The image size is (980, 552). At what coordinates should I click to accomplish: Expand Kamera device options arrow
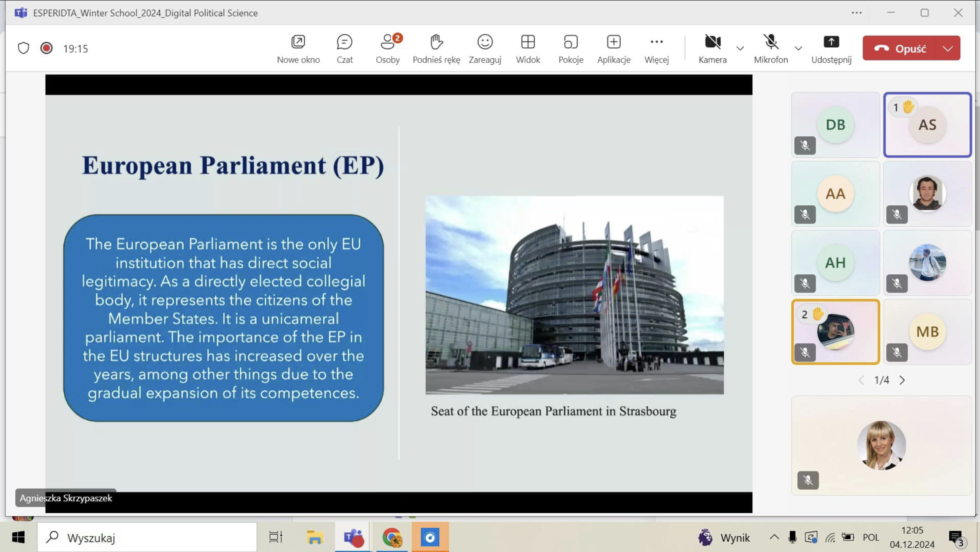pos(740,48)
